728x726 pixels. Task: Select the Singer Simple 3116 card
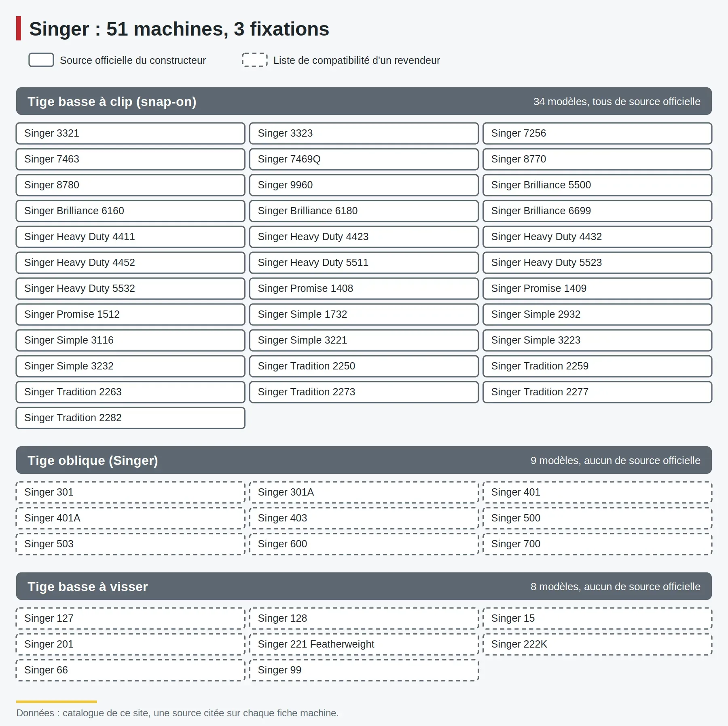131,340
